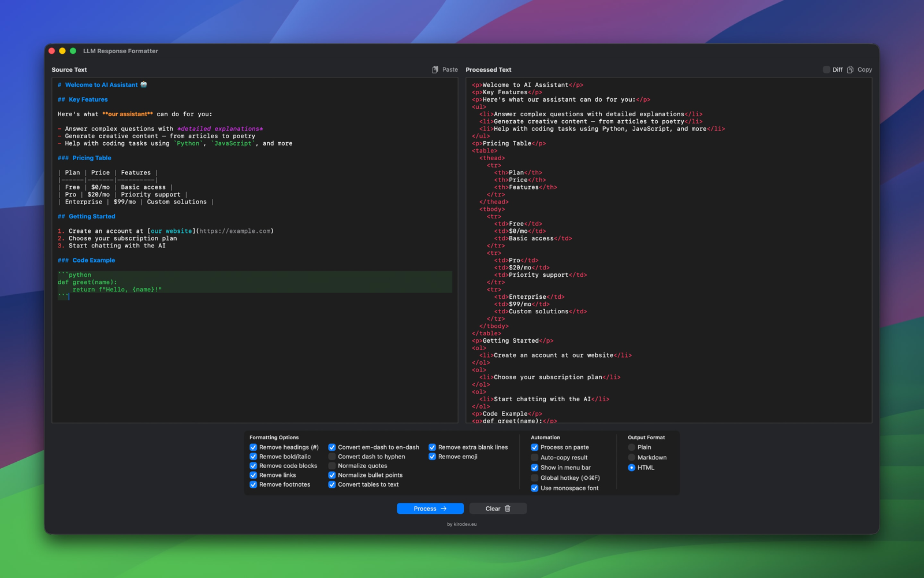Click the Copy icon above processed text
Image resolution: width=924 pixels, height=578 pixels.
(x=850, y=69)
